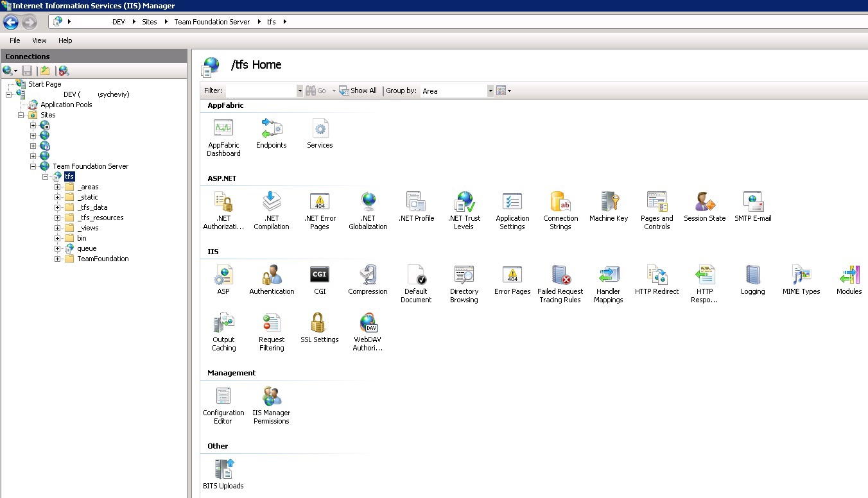Viewport: 868px width, 498px height.
Task: Open the File menu
Action: [15, 40]
